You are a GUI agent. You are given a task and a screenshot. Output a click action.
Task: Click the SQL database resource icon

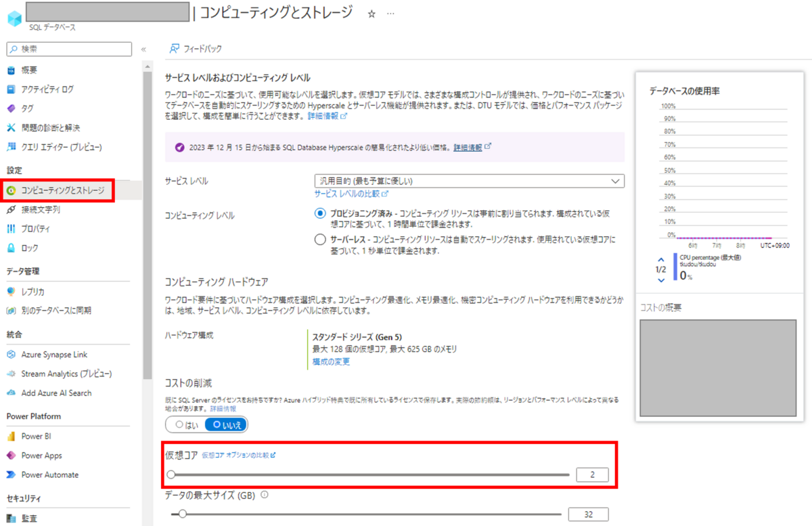tap(15, 18)
